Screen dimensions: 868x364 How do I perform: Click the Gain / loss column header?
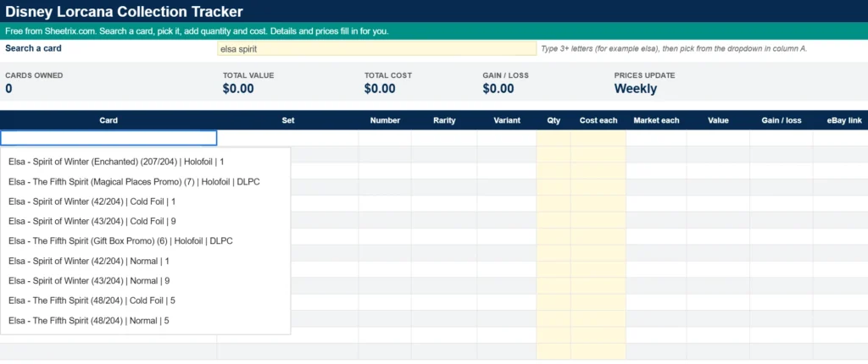(x=781, y=120)
